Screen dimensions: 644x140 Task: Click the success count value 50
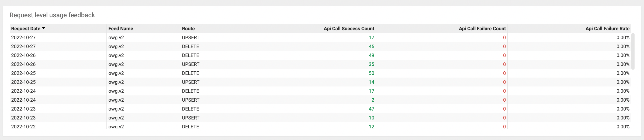[x=371, y=73]
